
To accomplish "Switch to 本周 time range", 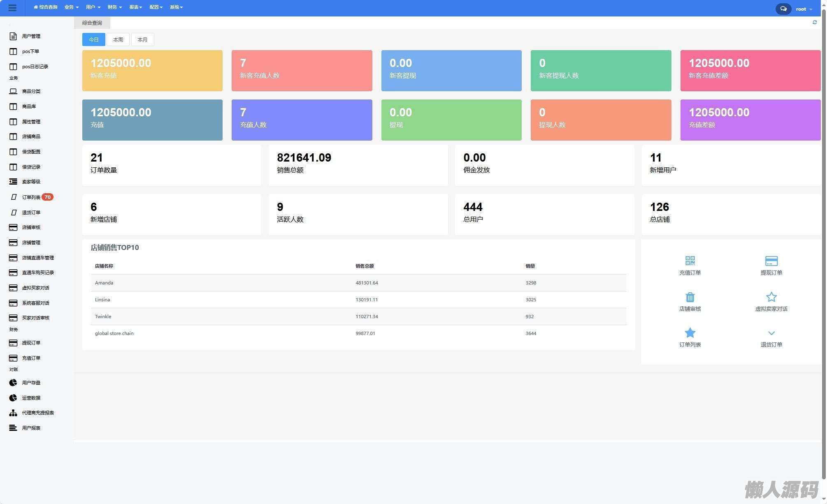I will point(118,39).
